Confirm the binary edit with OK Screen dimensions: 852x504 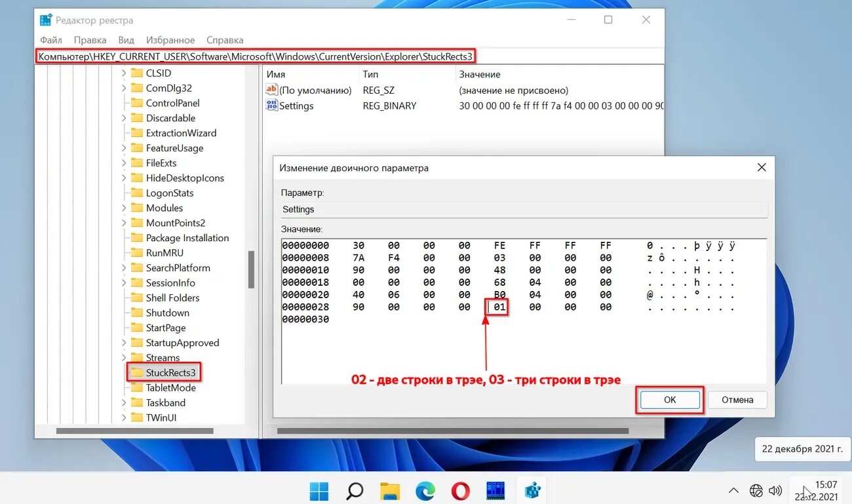pos(670,400)
